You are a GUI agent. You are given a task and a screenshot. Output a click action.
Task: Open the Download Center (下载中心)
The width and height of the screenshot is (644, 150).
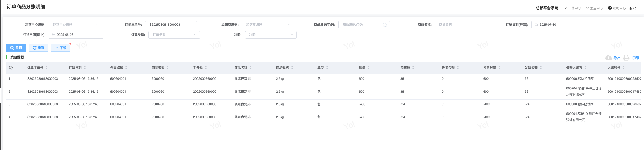click(573, 8)
